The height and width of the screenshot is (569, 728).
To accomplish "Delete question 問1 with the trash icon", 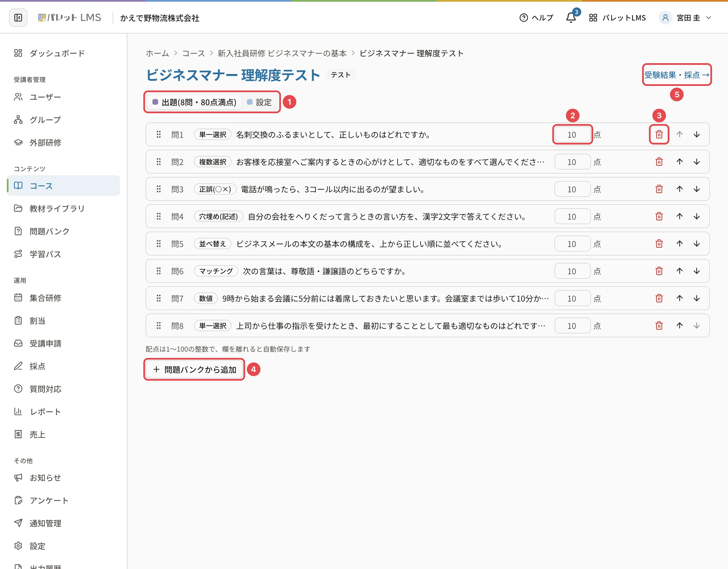I will tap(659, 134).
